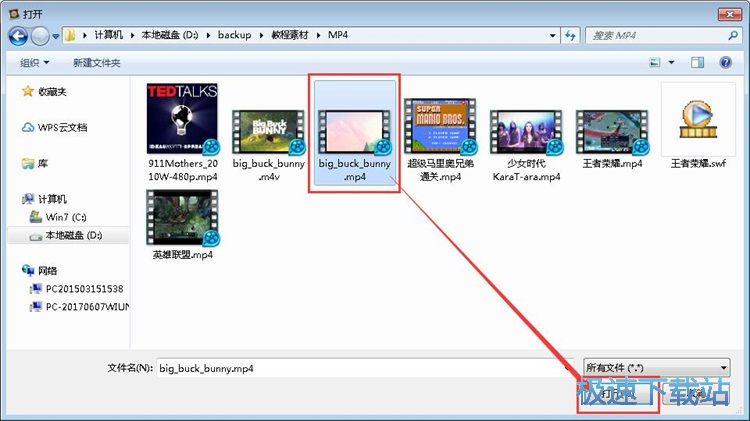
Task: Click the search magnifier icon
Action: (733, 35)
